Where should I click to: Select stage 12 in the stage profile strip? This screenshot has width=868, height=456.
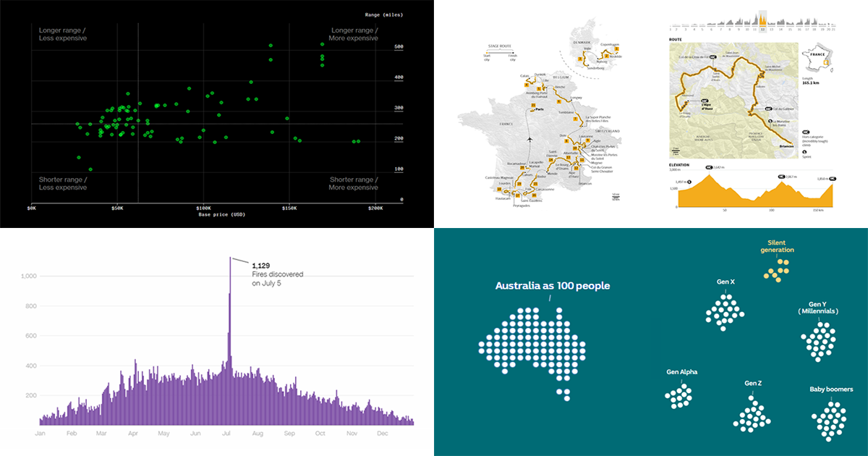(762, 22)
